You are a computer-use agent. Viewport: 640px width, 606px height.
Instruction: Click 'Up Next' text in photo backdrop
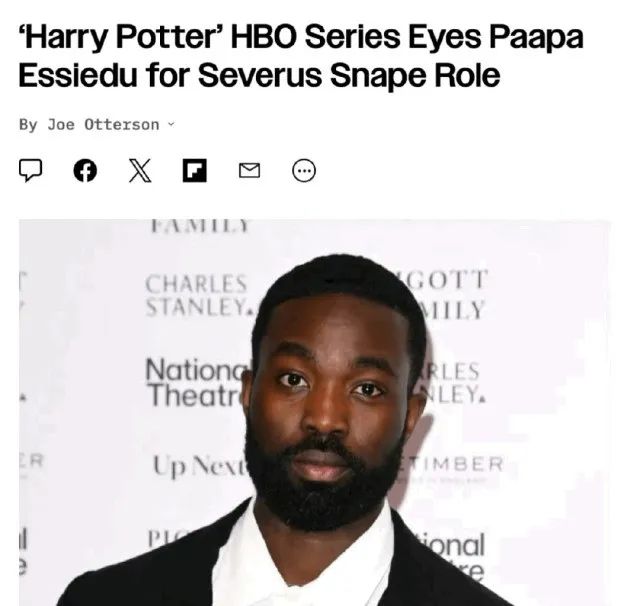point(201,466)
